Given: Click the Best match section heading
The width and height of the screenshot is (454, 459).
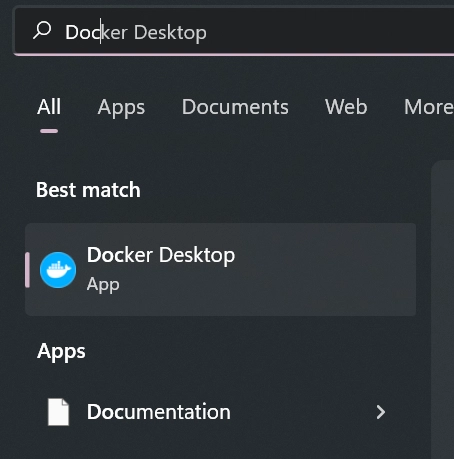Looking at the screenshot, I should (88, 190).
